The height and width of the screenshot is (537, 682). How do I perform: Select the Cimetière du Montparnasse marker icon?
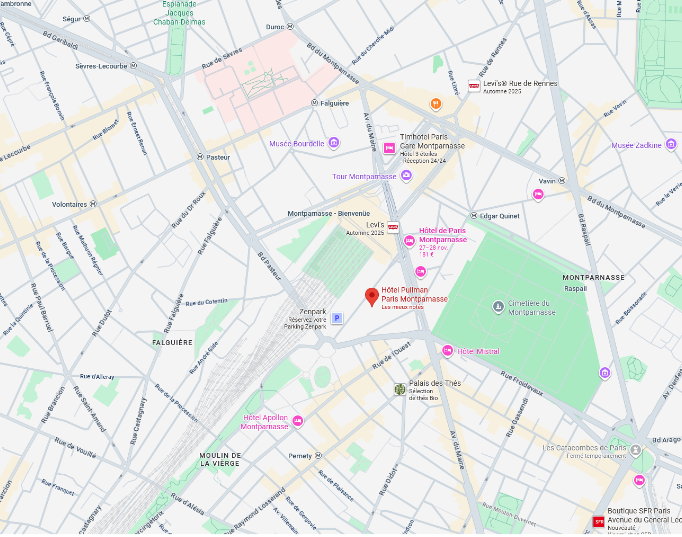(x=499, y=305)
